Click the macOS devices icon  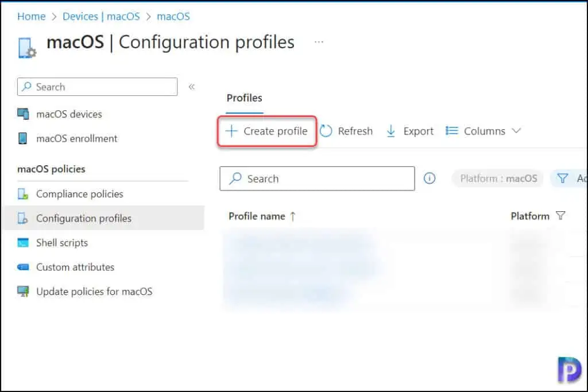coord(23,114)
